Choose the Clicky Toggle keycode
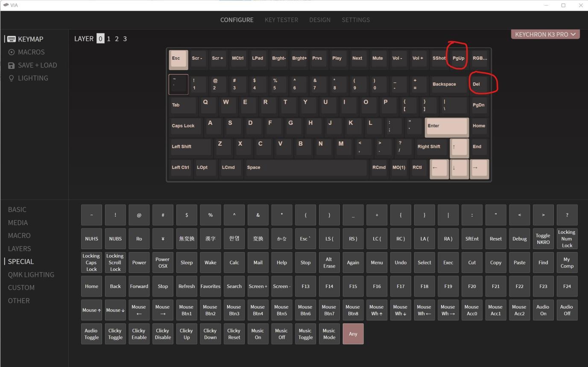The height and width of the screenshot is (367, 588). coord(115,334)
